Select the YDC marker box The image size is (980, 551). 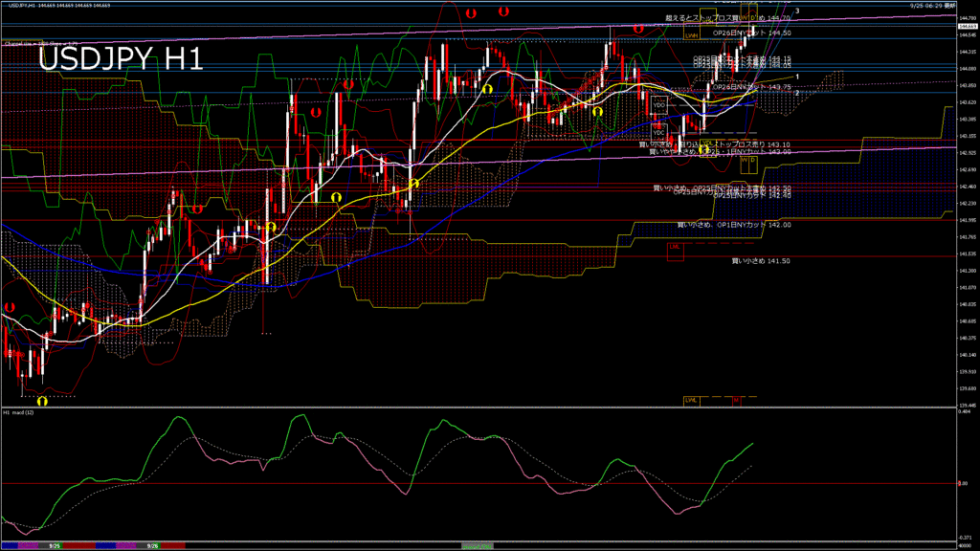point(658,132)
